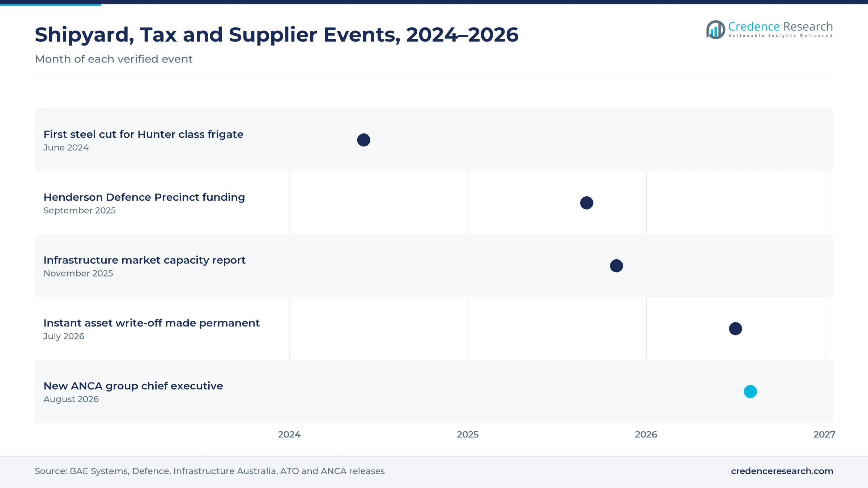Click 'Infrastructure market capacity report' label

[x=144, y=260]
